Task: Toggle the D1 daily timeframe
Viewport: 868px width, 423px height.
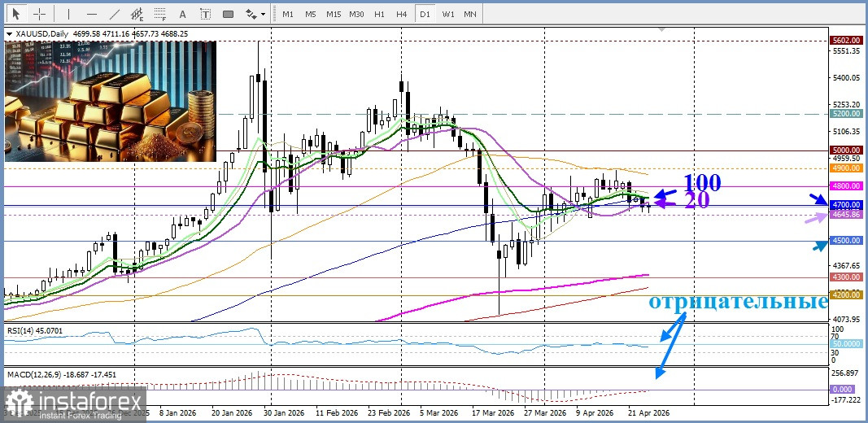Action: pos(425,14)
